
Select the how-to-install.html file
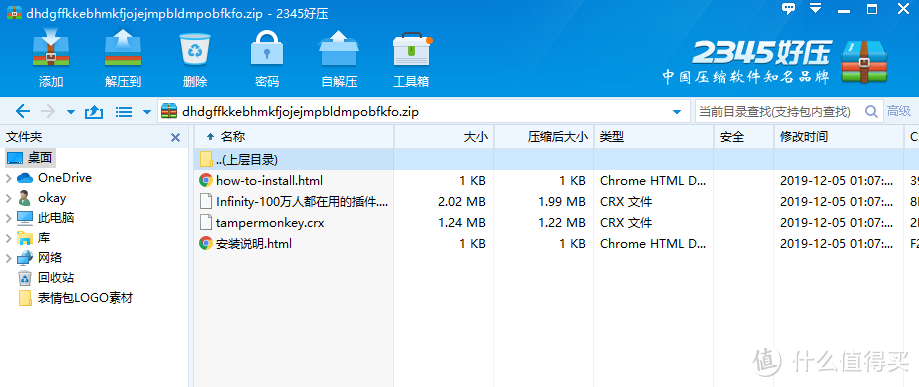269,181
